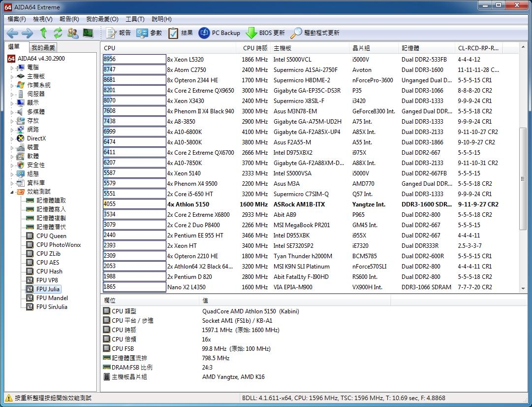Open the 報告(R) menu
Screen dimensions: 532x407
(x=69, y=19)
